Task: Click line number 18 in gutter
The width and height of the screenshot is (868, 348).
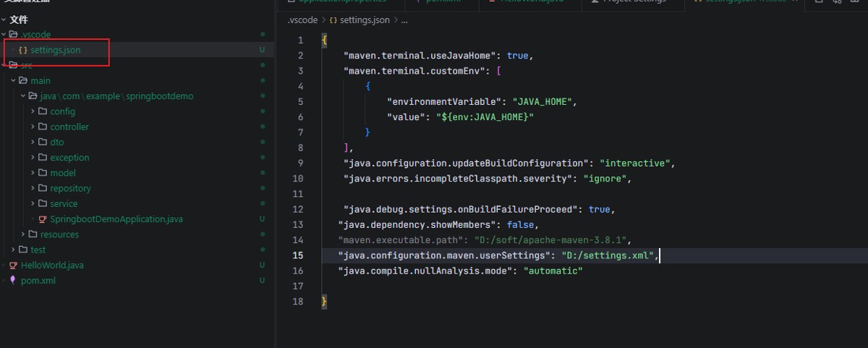Action: tap(298, 301)
